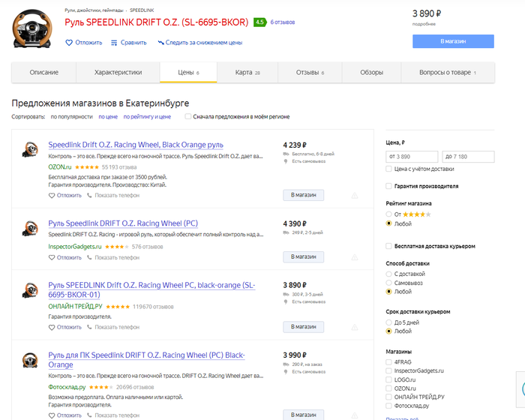525x420 pixels.
Task: Open the 'Отзывы' tab
Action: pos(310,73)
